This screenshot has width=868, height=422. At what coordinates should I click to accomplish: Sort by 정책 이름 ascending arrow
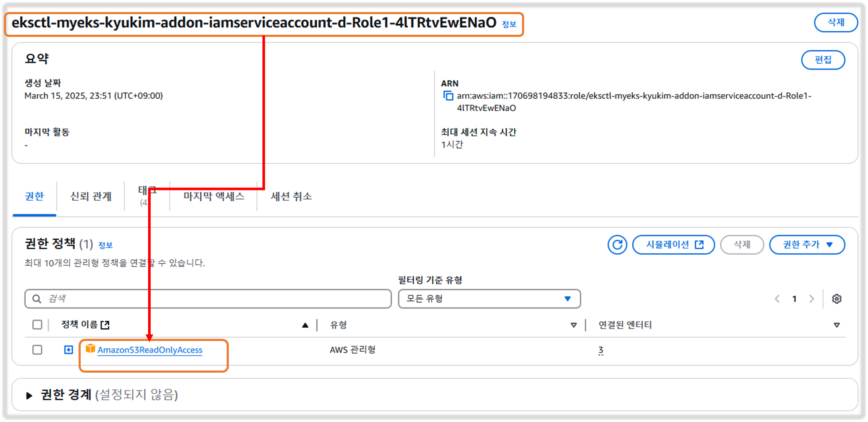(x=305, y=325)
